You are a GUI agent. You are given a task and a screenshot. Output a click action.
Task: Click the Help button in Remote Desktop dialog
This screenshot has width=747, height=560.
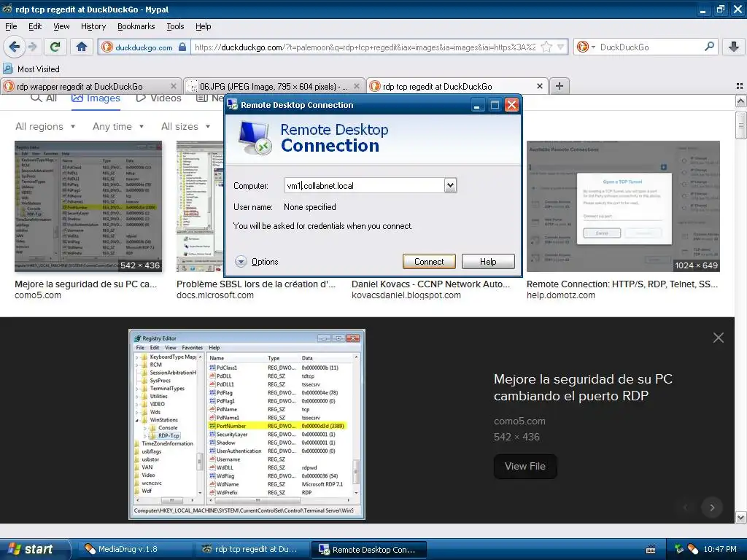click(x=488, y=262)
